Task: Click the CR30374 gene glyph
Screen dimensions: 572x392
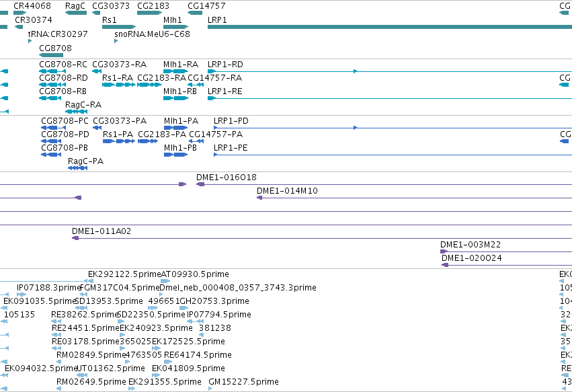Action: click(19, 27)
